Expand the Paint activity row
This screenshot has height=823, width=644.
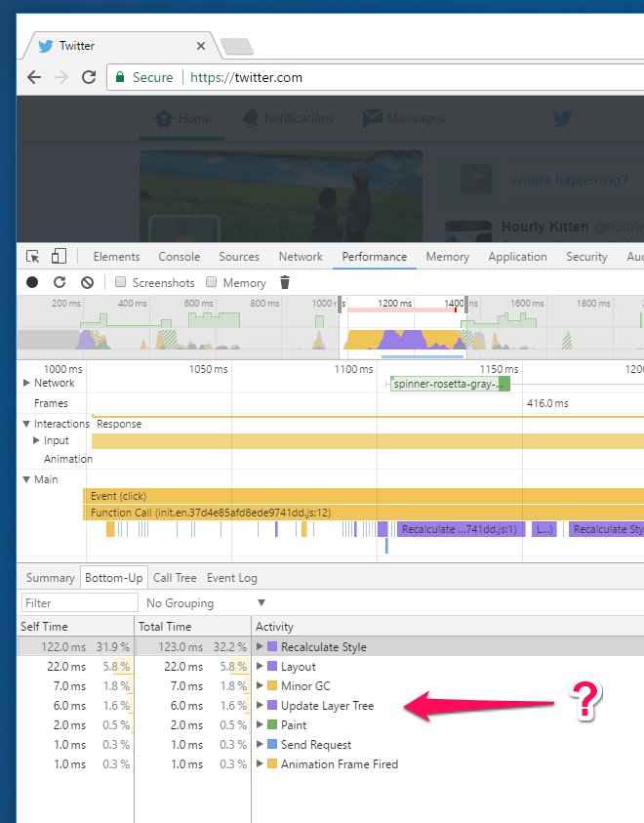(x=260, y=724)
